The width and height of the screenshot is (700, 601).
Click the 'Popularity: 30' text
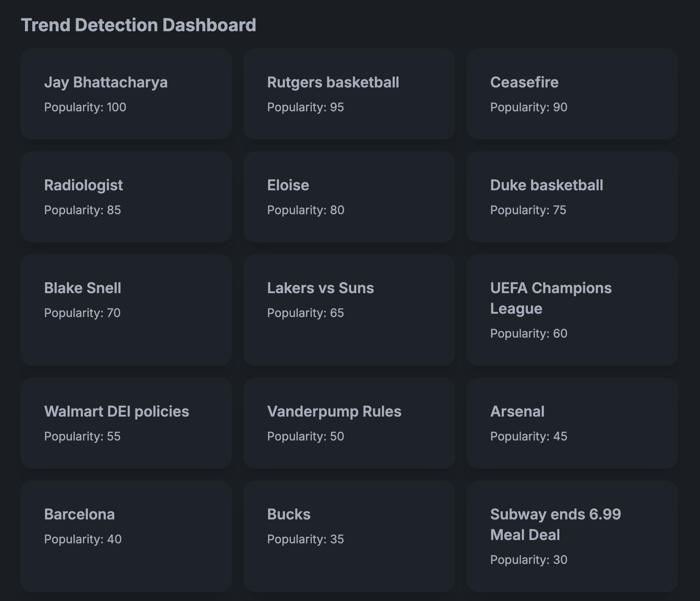pyautogui.click(x=529, y=560)
